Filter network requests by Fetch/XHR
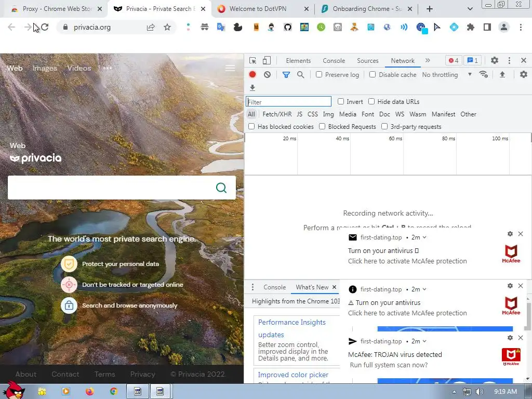Image resolution: width=532 pixels, height=399 pixels. (x=277, y=114)
